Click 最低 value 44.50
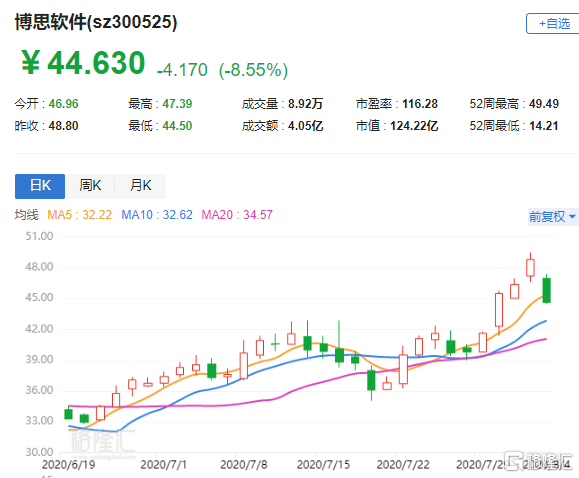The width and height of the screenshot is (579, 478). [177, 126]
